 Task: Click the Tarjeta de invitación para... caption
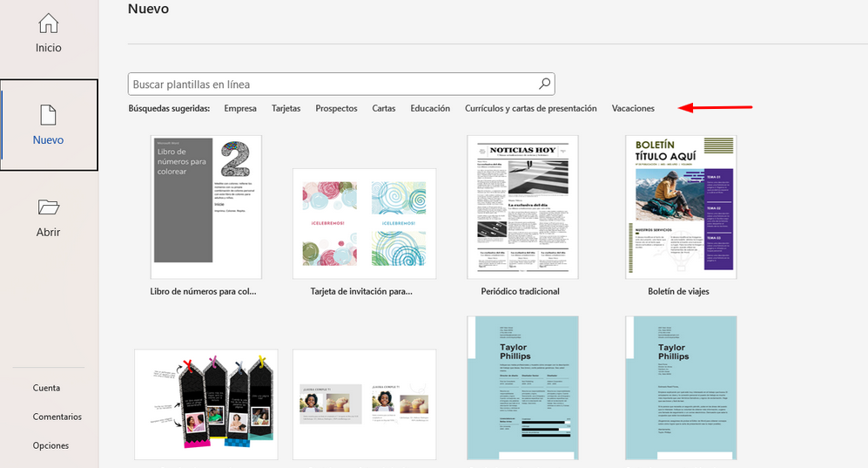(x=361, y=291)
